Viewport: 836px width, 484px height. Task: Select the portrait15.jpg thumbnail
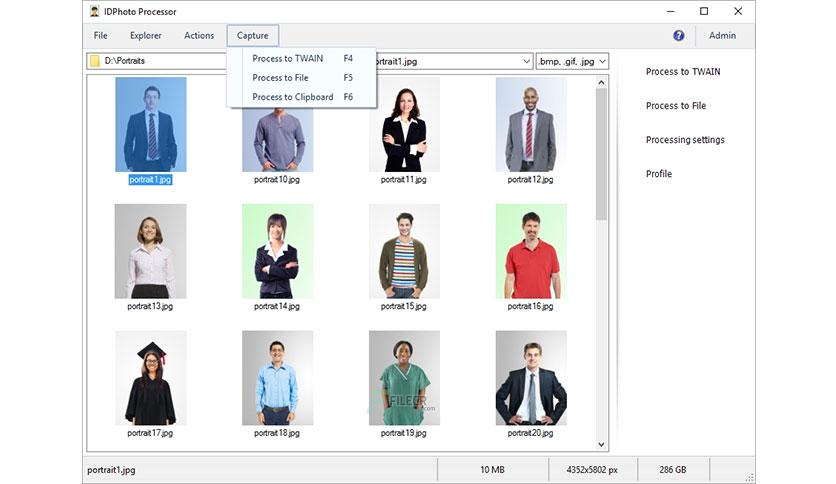404,251
